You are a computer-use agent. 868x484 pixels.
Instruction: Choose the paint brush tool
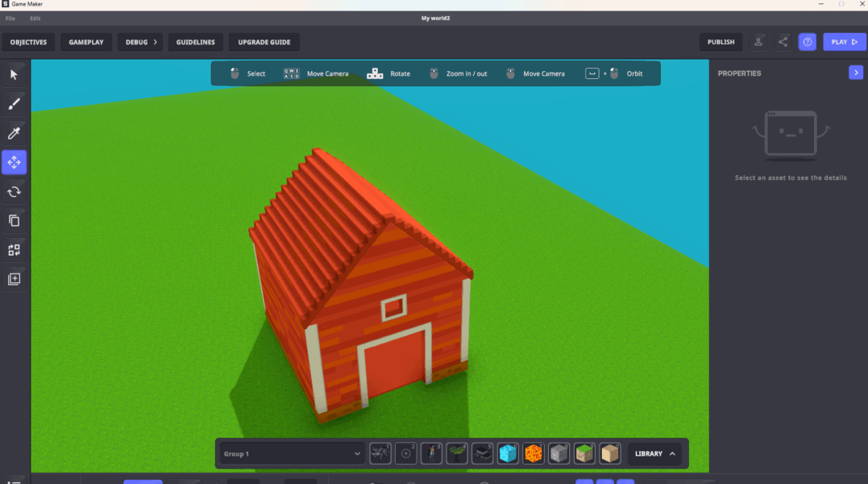(x=14, y=104)
